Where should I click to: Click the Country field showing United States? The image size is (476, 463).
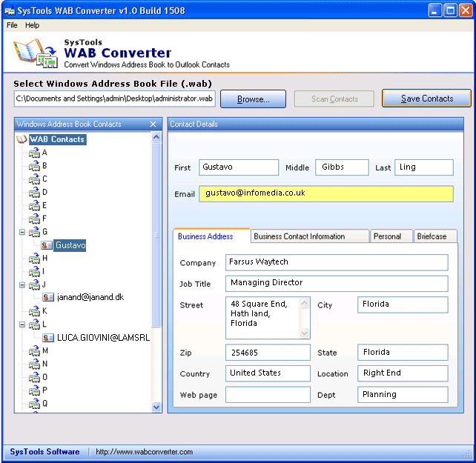point(268,373)
